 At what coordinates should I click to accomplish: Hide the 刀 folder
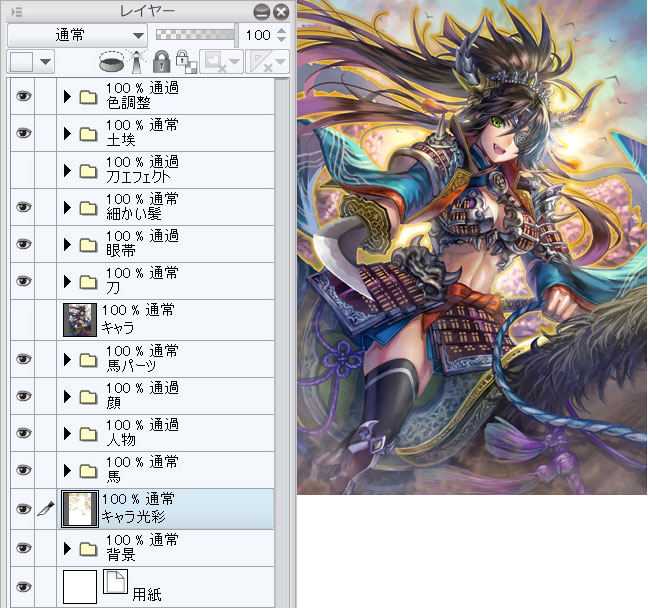pos(23,281)
